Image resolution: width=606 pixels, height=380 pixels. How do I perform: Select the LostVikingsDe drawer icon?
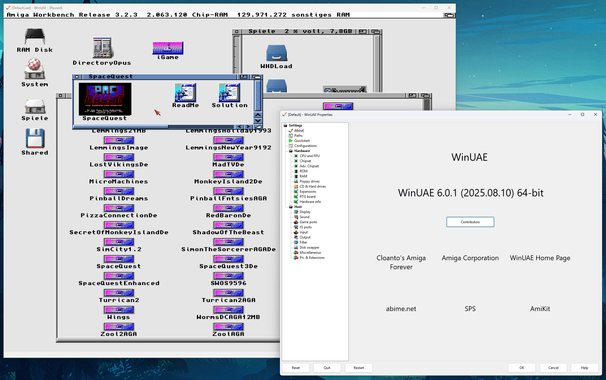point(119,157)
